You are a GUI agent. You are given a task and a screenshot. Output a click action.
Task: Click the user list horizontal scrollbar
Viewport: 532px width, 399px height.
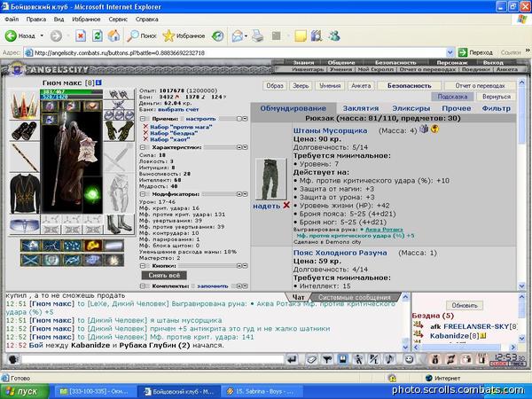pyautogui.click(x=465, y=347)
